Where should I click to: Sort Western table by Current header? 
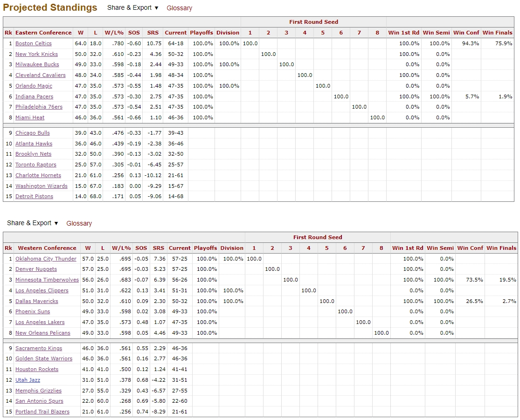180,248
